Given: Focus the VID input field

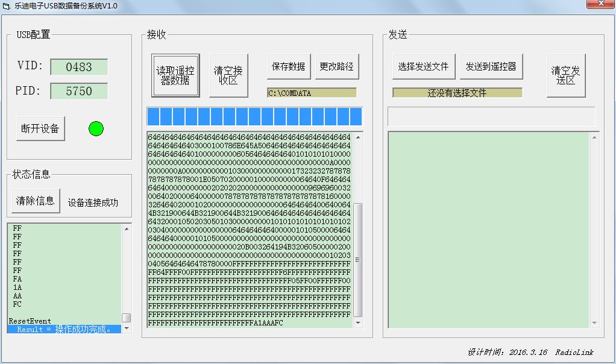Looking at the screenshot, I should tap(79, 67).
